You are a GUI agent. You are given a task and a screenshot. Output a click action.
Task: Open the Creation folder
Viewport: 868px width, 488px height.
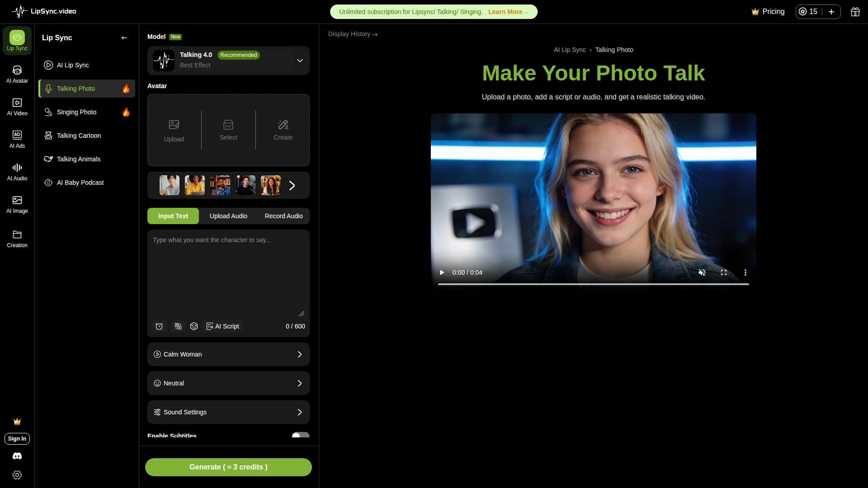click(17, 239)
